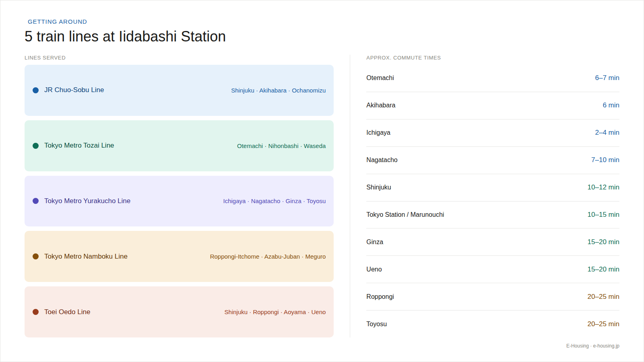Click the 2–4 min commute value
This screenshot has height=362, width=644.
607,133
